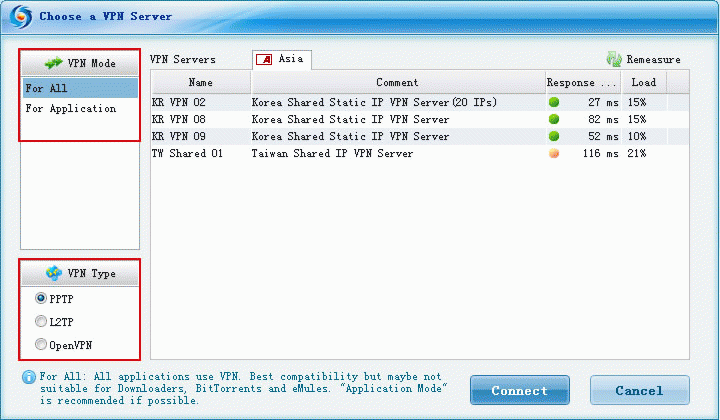This screenshot has height=420, width=720.
Task: Click the blue info icon near the hint text
Action: click(28, 377)
